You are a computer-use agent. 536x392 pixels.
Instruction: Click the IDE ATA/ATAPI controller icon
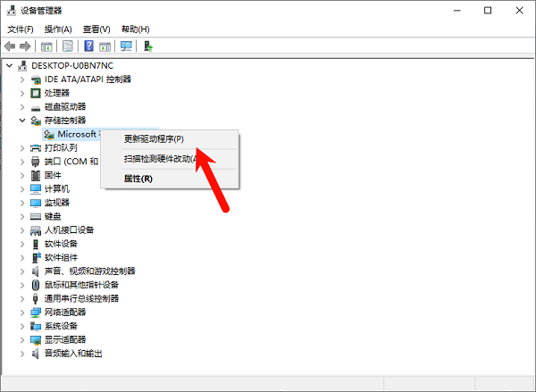(x=36, y=79)
